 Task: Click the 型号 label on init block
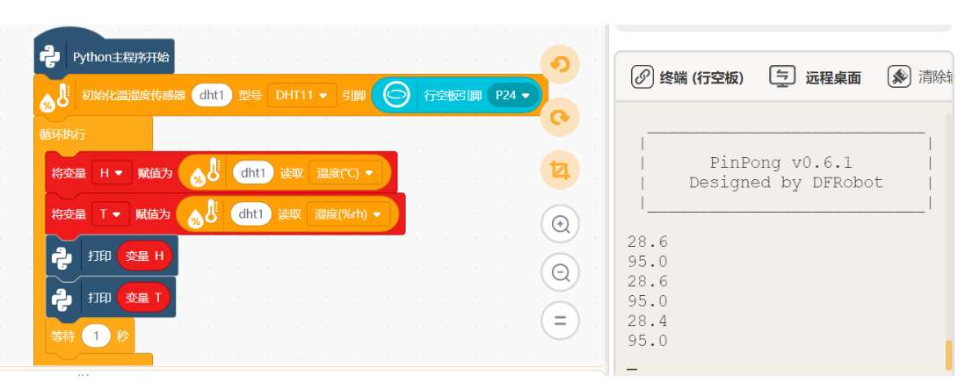(x=250, y=96)
